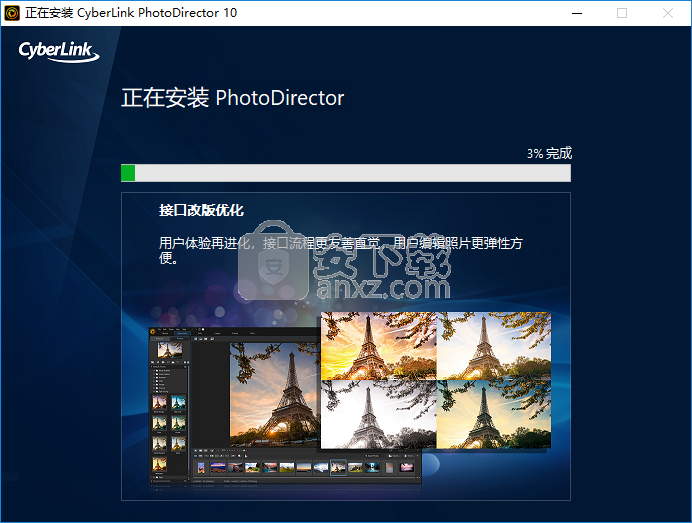Click the yellow-green toned Eiffel Tower preview image
Image resolution: width=692 pixels, height=523 pixels.
(x=494, y=414)
